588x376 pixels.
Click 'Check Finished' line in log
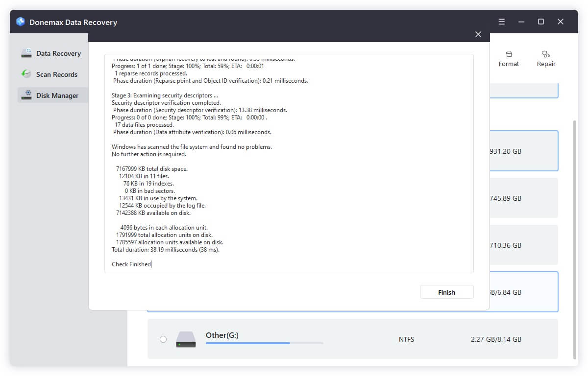tap(131, 264)
